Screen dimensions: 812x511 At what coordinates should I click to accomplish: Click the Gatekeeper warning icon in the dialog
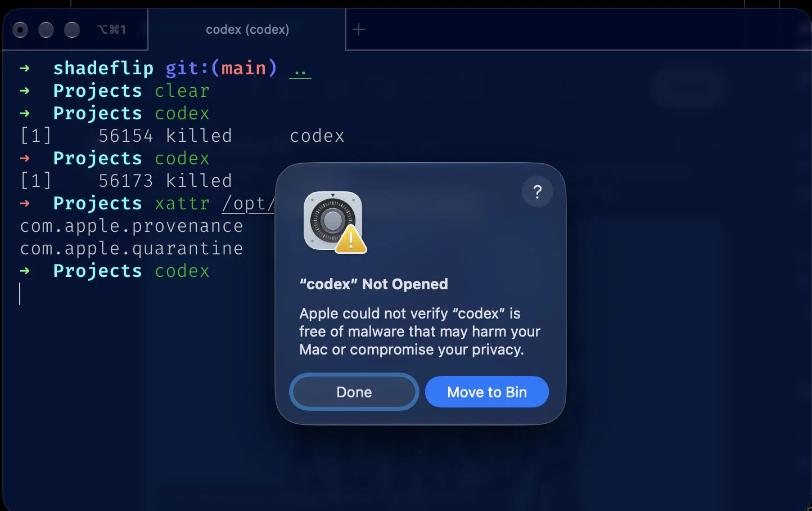[335, 222]
